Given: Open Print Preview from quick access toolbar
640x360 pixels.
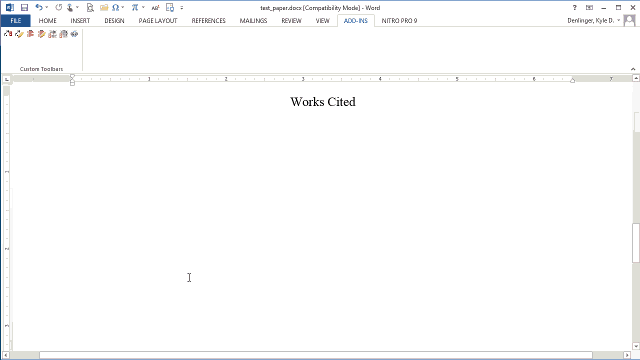Looking at the screenshot, I should click(x=90, y=7).
